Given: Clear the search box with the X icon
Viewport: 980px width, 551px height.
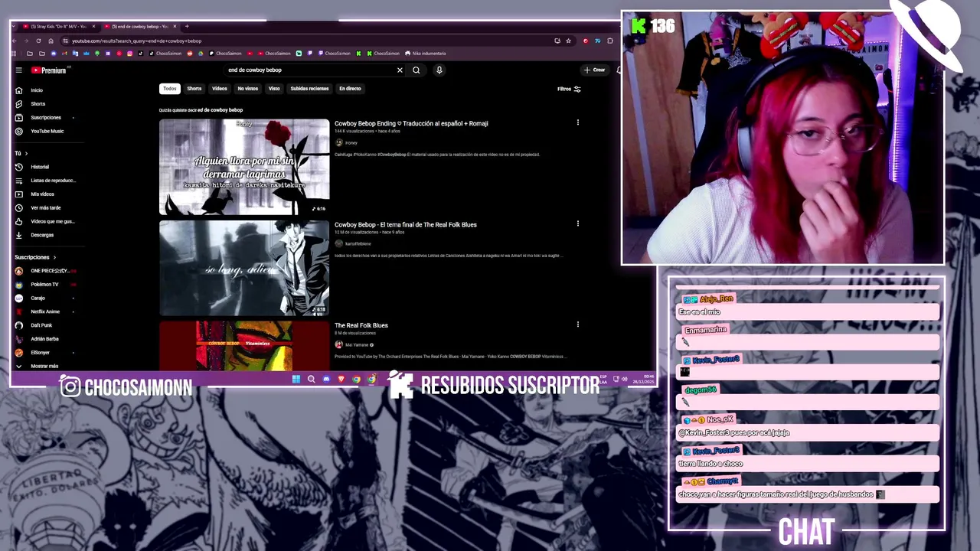Looking at the screenshot, I should tap(400, 70).
